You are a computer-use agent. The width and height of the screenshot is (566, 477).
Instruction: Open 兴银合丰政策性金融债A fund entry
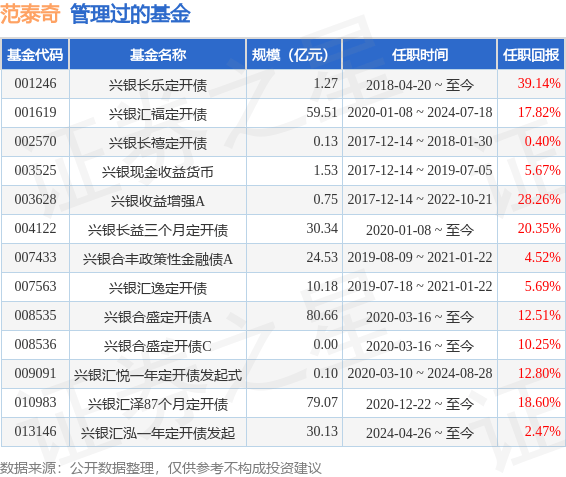(158, 259)
